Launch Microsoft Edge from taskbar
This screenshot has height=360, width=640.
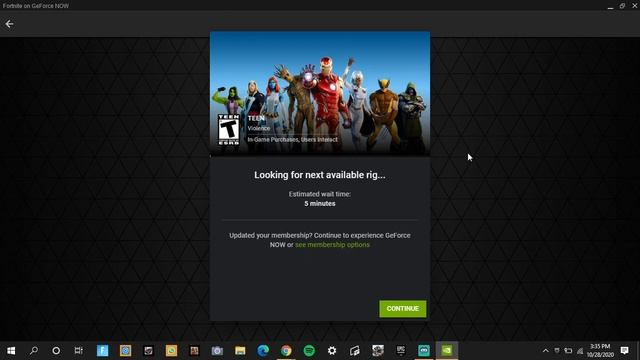click(263, 350)
